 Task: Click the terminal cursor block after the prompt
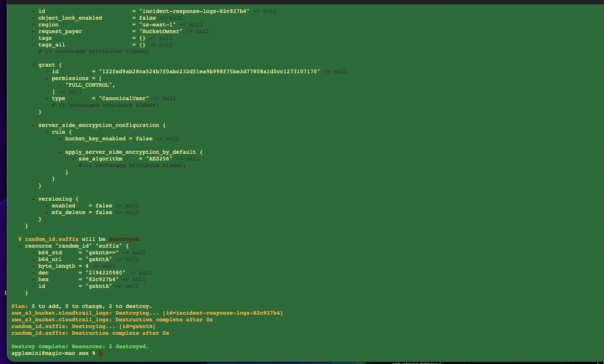[101, 353]
